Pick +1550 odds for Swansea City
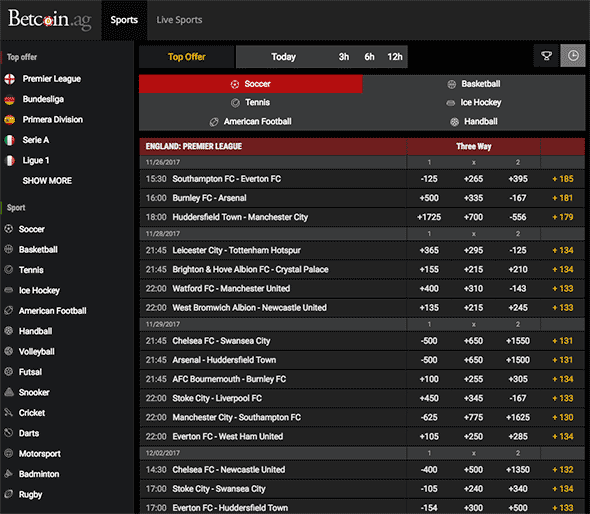590x514 pixels. pyautogui.click(x=518, y=341)
